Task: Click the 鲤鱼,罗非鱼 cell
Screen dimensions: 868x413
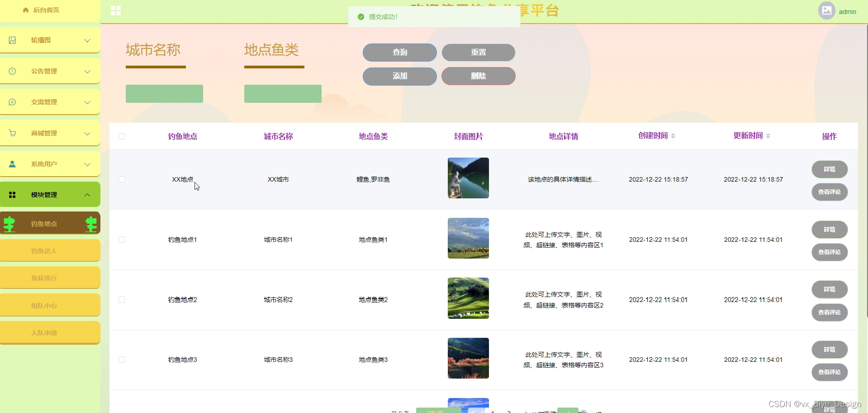Action: pyautogui.click(x=373, y=179)
